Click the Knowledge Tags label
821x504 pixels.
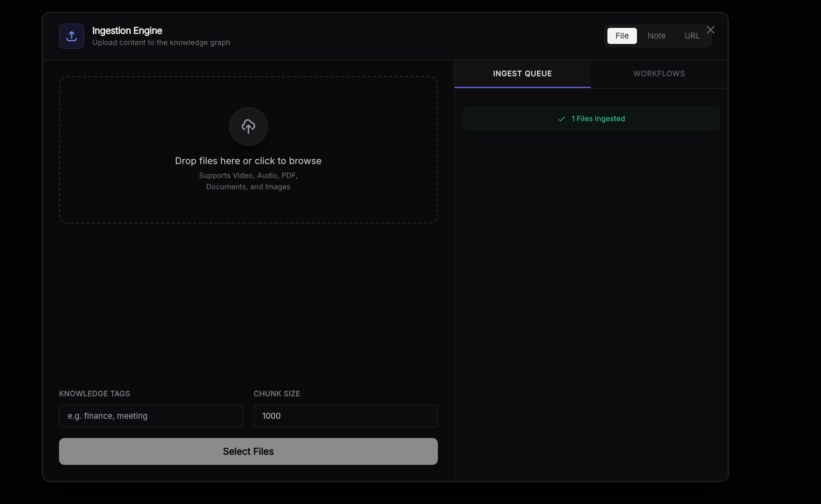point(94,394)
